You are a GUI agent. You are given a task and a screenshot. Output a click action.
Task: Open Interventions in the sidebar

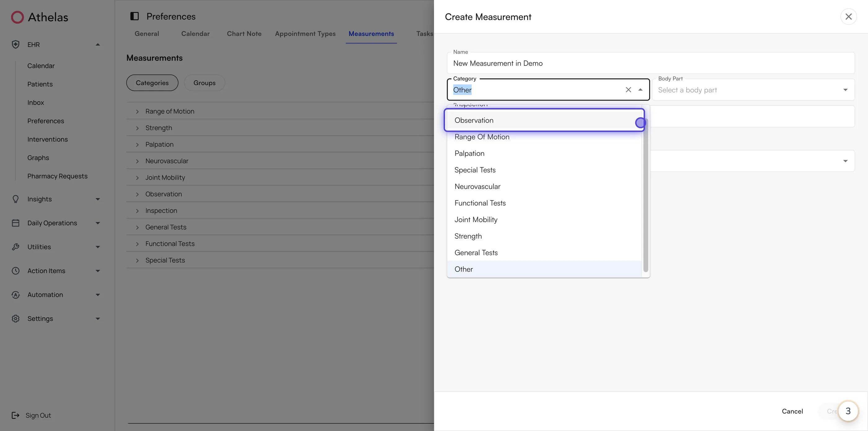coord(47,139)
